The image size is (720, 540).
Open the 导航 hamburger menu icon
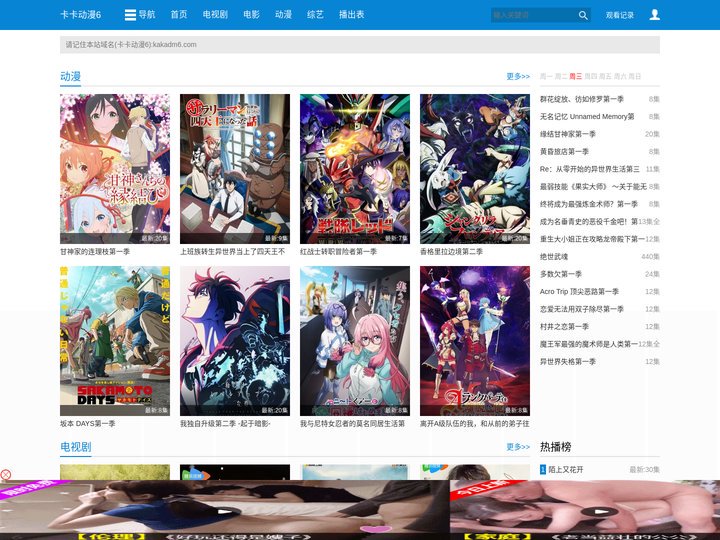coord(130,15)
